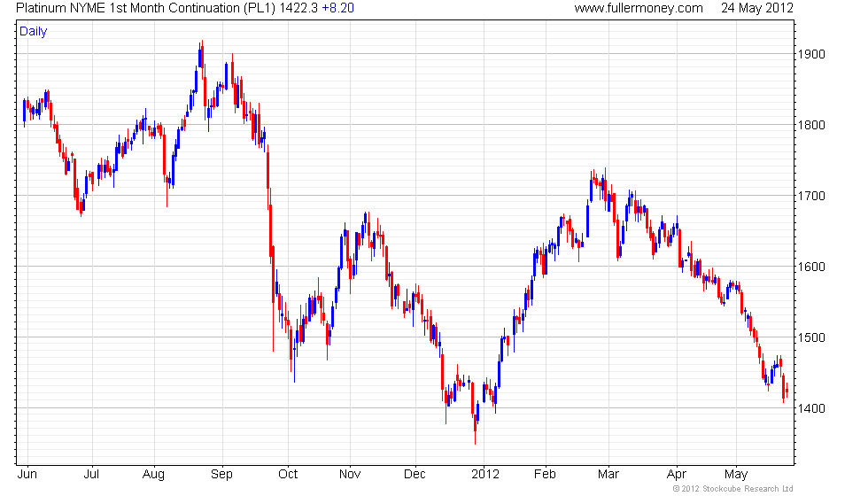
Task: Click the Dec month axis label
Action: click(415, 475)
